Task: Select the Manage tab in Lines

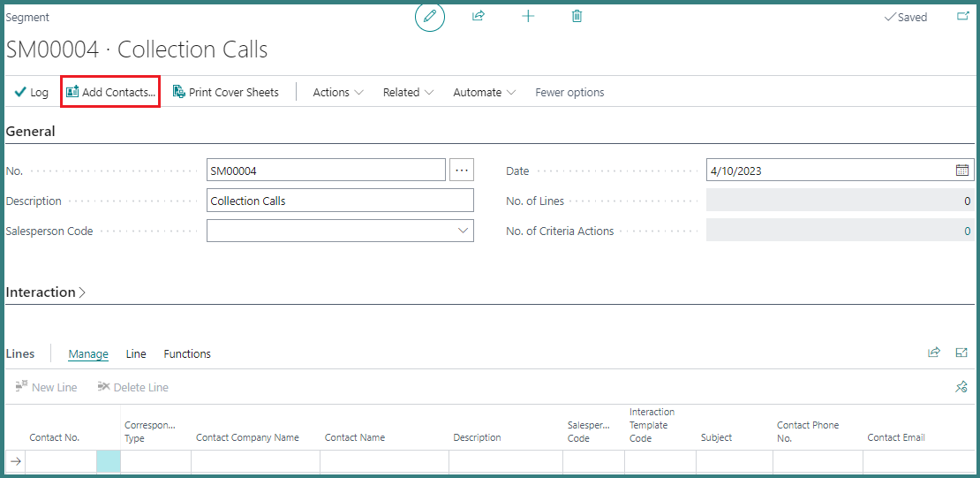Action: tap(88, 353)
